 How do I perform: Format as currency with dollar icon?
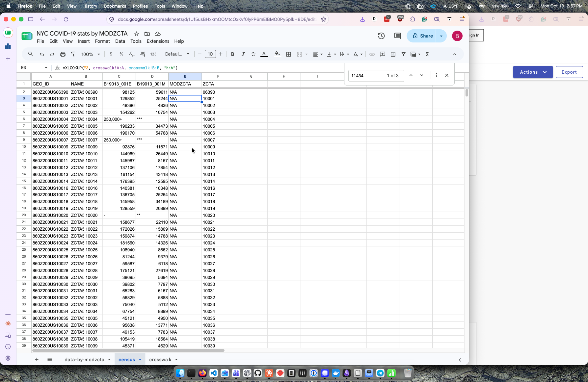pyautogui.click(x=111, y=54)
